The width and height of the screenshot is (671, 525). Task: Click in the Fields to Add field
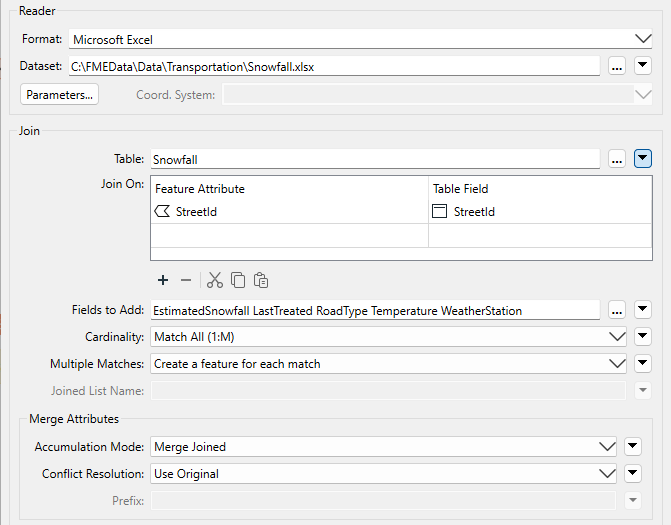pos(375,310)
